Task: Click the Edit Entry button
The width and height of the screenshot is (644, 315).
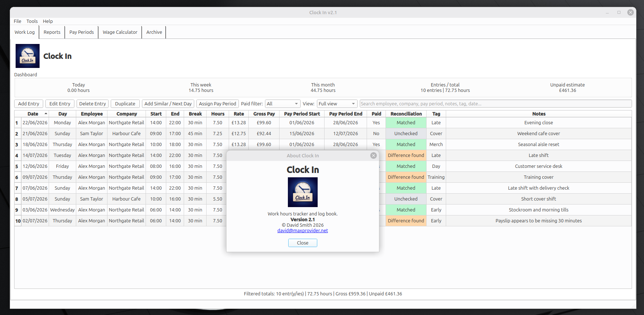Action: (60, 104)
